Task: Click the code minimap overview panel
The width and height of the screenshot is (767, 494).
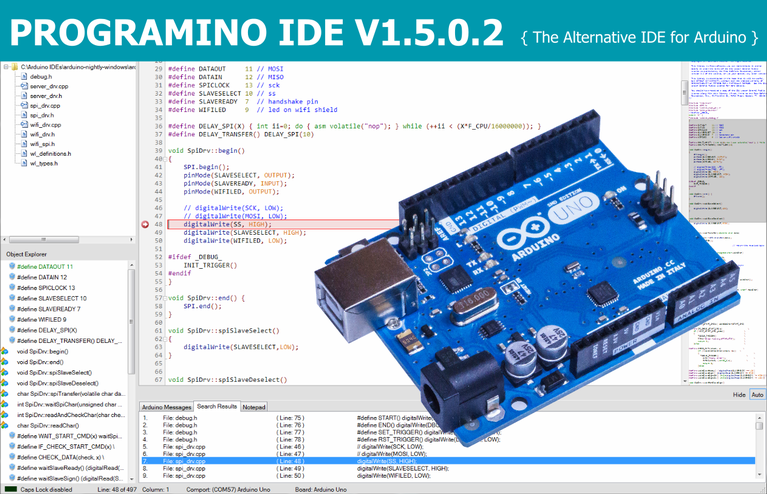Action: 727,223
